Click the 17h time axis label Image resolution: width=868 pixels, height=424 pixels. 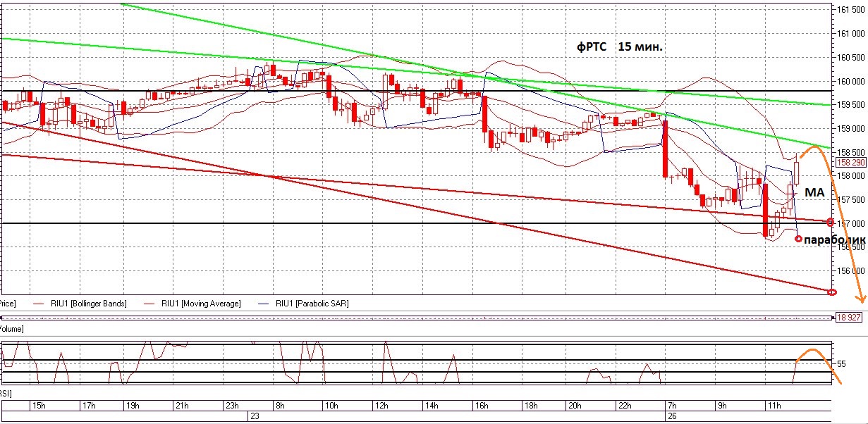coord(89,406)
